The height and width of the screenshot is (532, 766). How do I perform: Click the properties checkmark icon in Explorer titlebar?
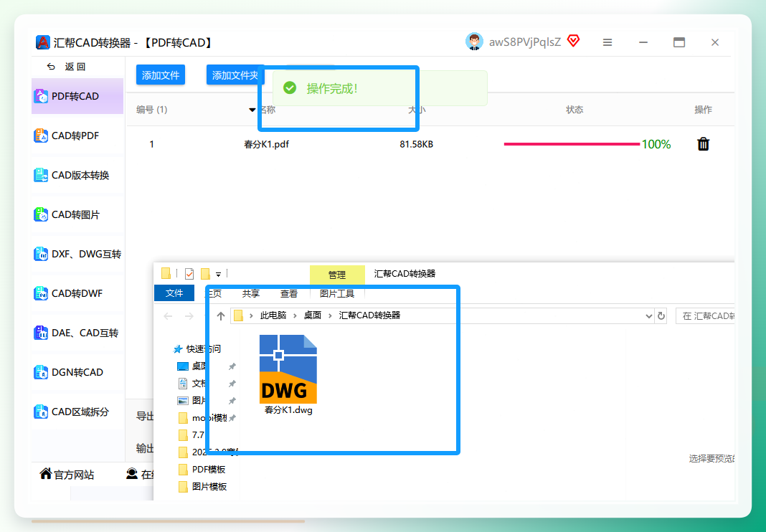point(189,274)
